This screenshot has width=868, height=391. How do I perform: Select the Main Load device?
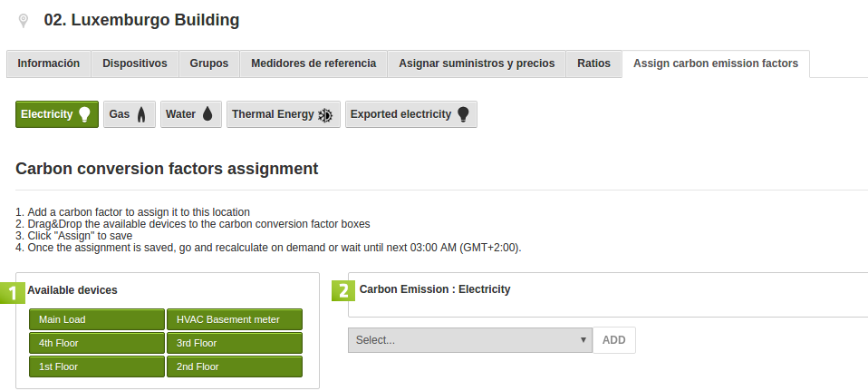[97, 319]
